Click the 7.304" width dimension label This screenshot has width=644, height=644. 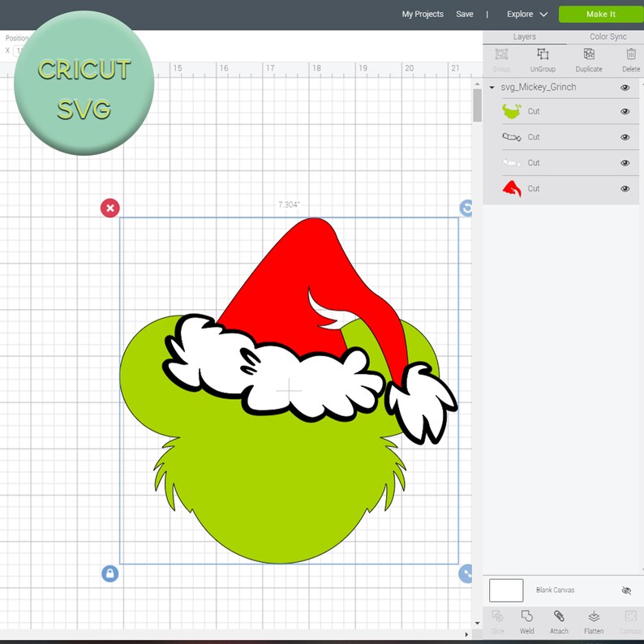[x=289, y=204]
